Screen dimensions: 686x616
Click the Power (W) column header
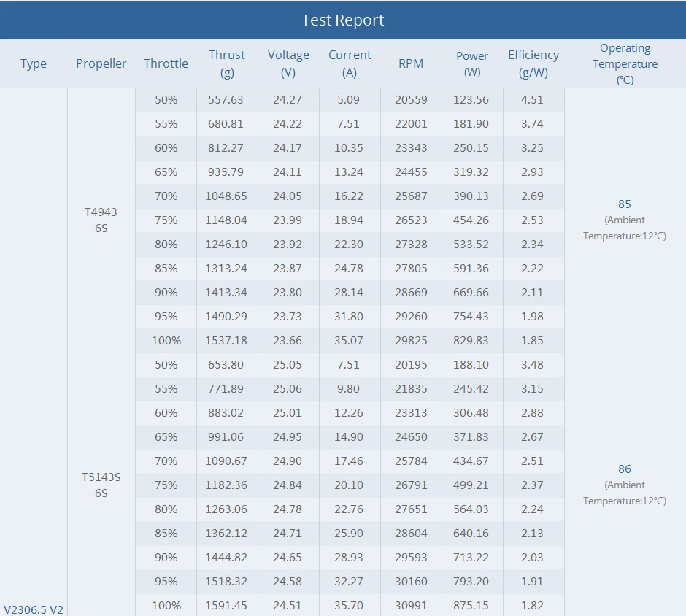(x=472, y=63)
